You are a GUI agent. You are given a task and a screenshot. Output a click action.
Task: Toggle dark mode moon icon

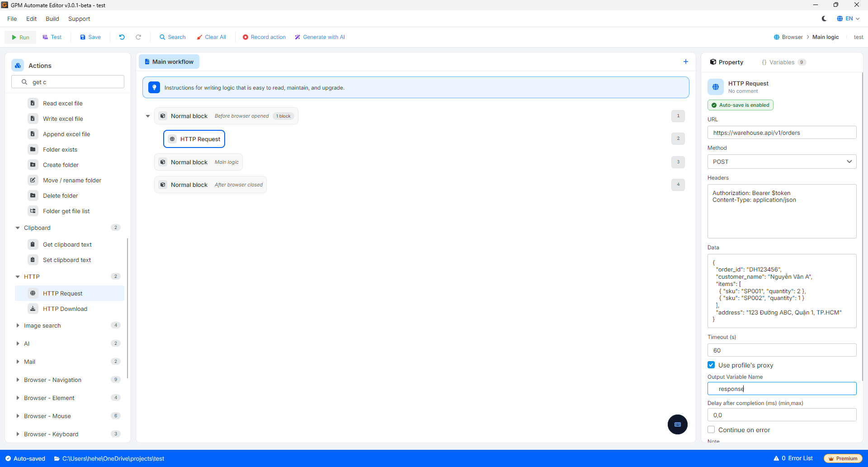(824, 19)
